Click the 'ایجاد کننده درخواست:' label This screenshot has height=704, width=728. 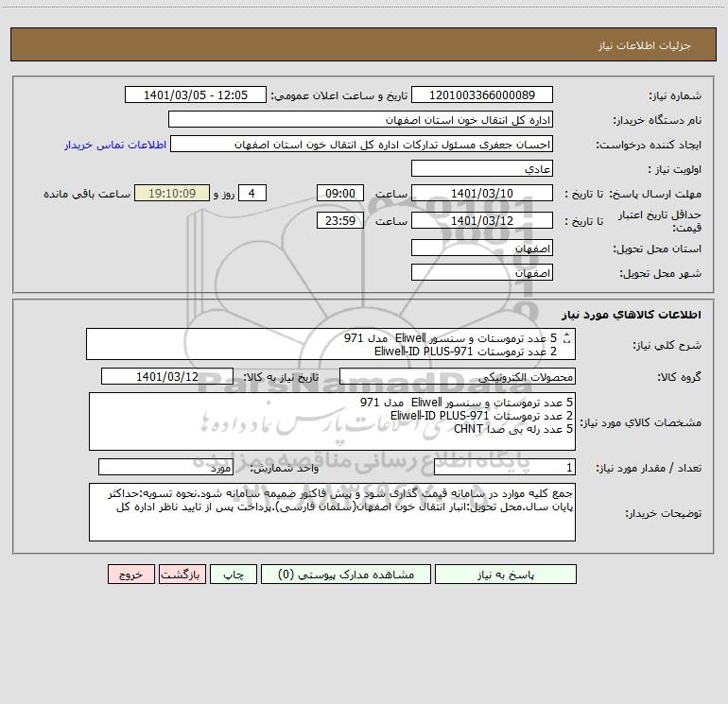point(649,145)
